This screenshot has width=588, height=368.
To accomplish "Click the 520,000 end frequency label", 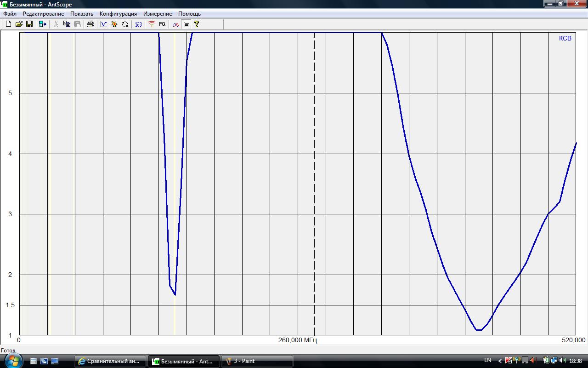I will pyautogui.click(x=573, y=340).
